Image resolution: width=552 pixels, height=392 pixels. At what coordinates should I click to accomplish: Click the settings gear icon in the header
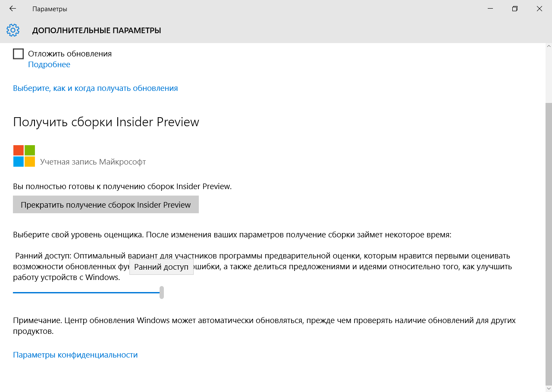tap(13, 30)
